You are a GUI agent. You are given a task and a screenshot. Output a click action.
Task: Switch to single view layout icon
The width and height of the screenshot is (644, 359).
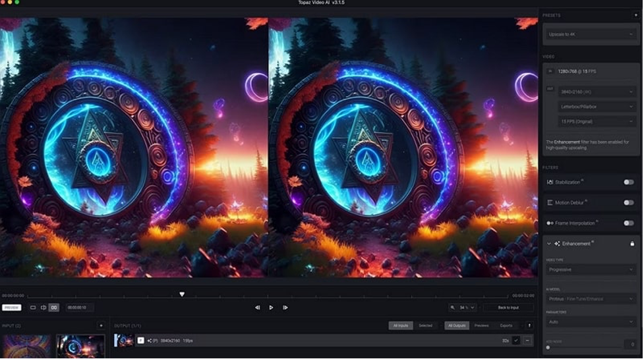click(x=33, y=308)
